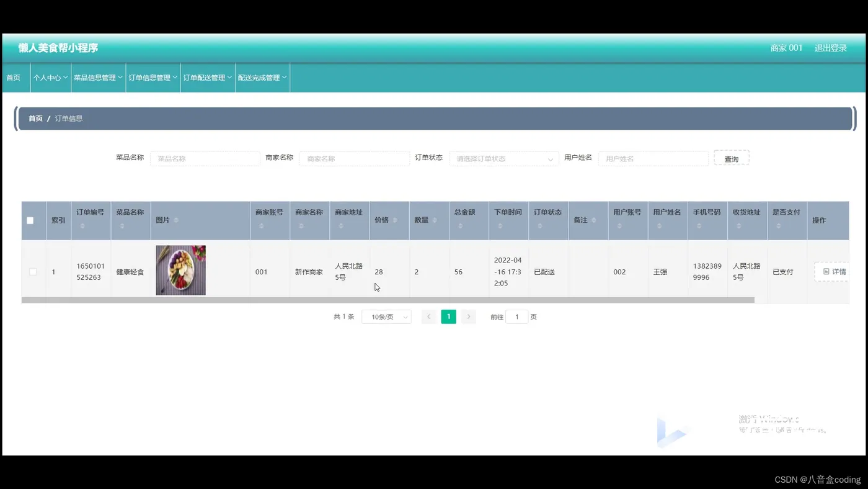This screenshot has height=489, width=868.
Task: Click the sort arrows under 订单编号 header
Action: (x=82, y=226)
